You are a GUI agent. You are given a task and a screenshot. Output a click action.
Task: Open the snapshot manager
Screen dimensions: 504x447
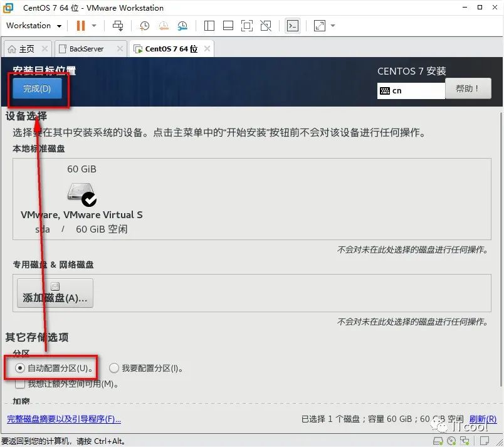click(x=182, y=26)
